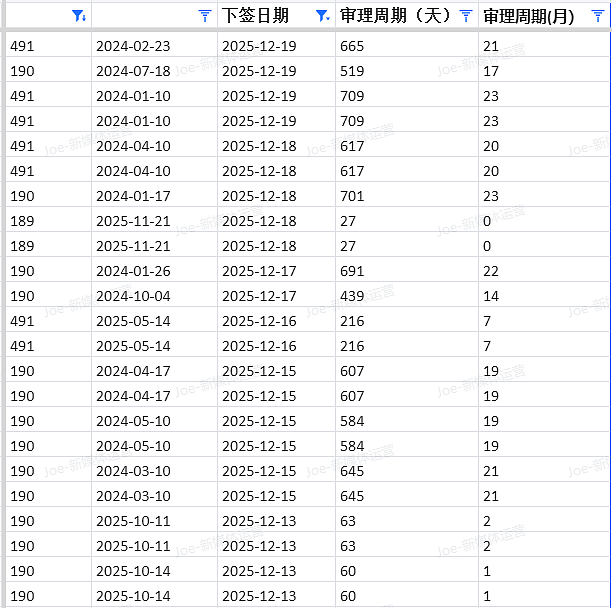
Task: Select 491 in the 2024-02-23 row
Action: pos(48,46)
